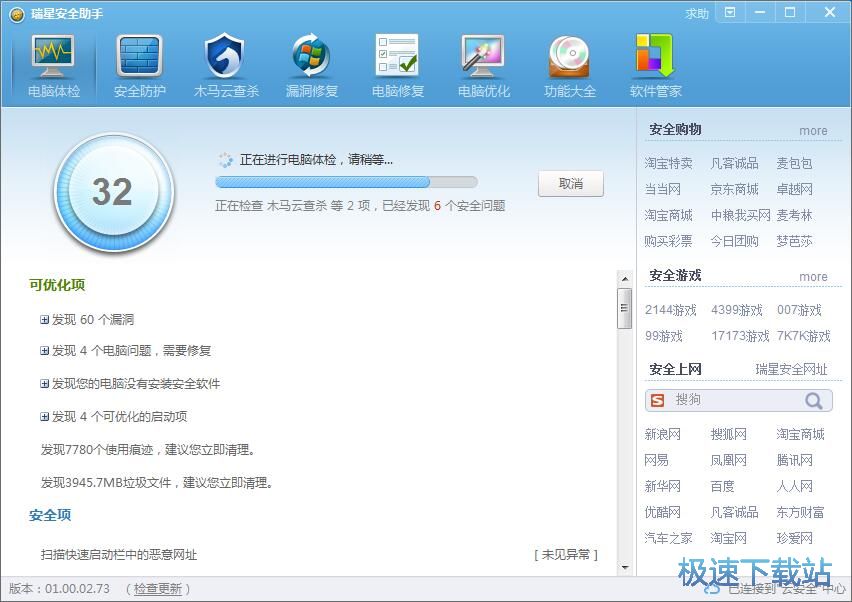The height and width of the screenshot is (602, 852).
Task: Cancel the scan with 取消 button
Action: [x=571, y=184]
